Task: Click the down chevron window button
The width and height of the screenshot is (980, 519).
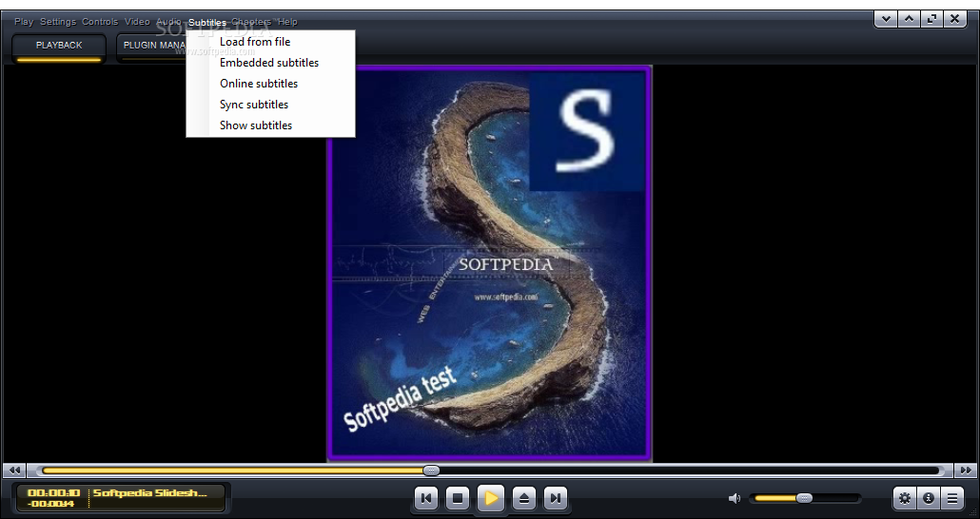Action: 886,19
